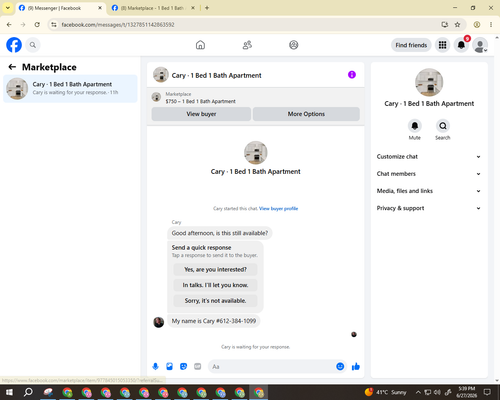Viewport: 500px width, 400px height.
Task: Open the large apartment photo in right panel
Action: click(429, 82)
